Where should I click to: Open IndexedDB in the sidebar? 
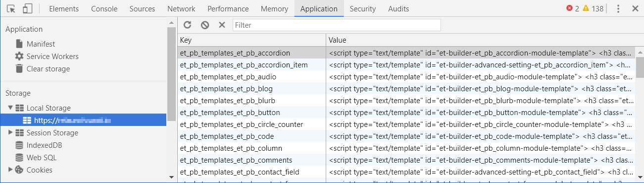click(x=44, y=145)
